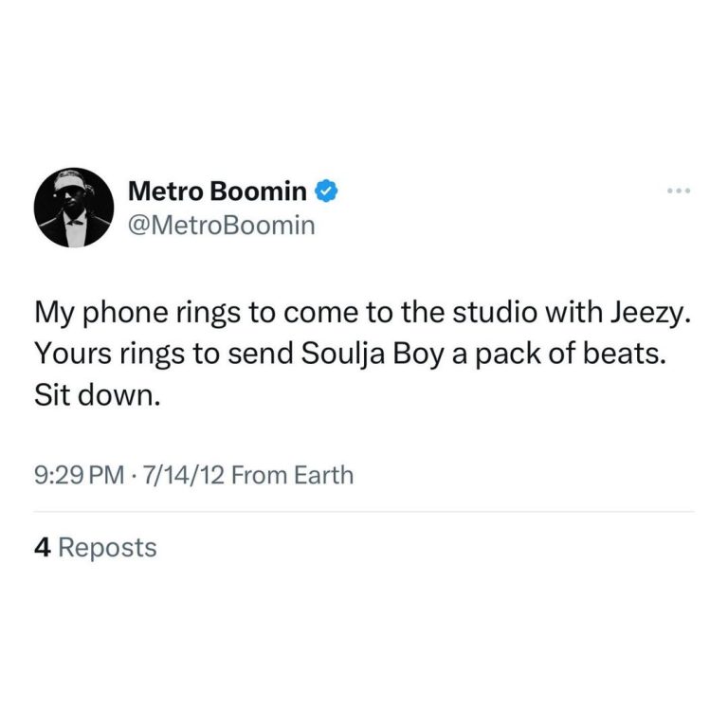The height and width of the screenshot is (728, 728).
Task: Open the Reposts list label
Action: [107, 547]
